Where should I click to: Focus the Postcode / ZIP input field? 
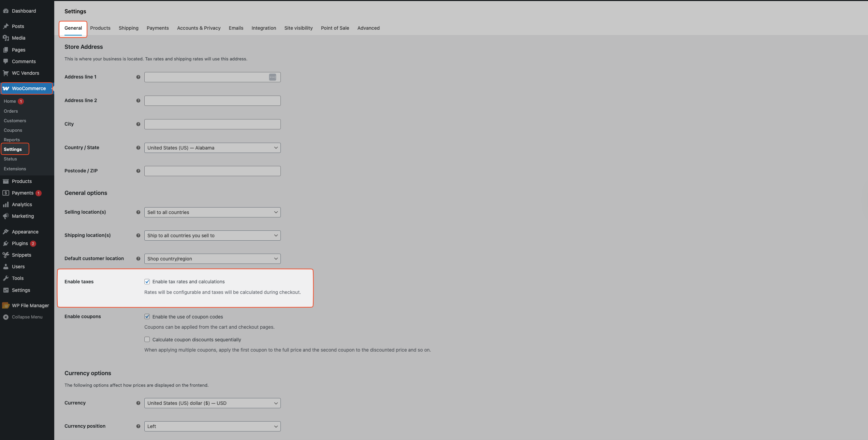[x=212, y=171]
